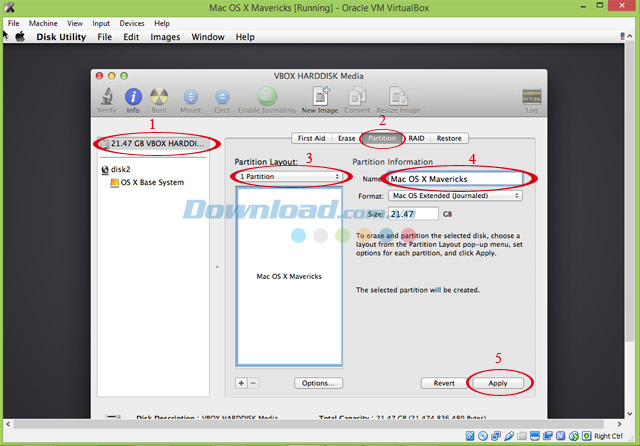Select the Mac OS X Mavericks partition block

click(289, 276)
